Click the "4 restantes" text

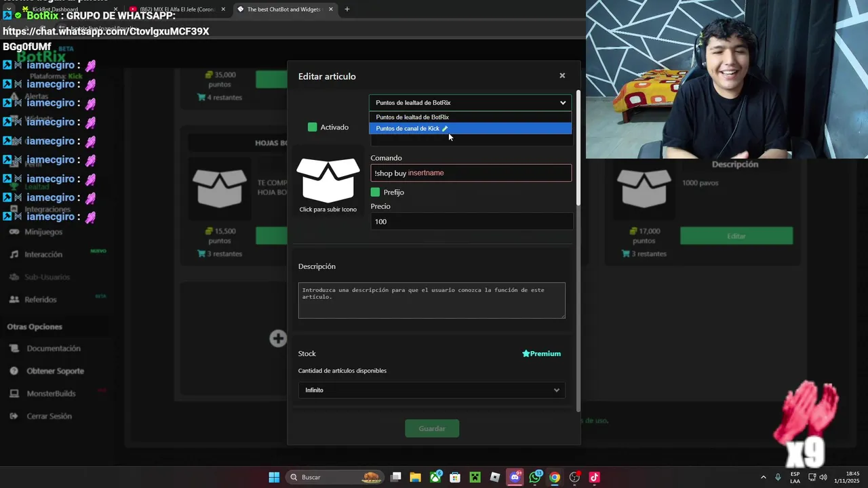[224, 97]
